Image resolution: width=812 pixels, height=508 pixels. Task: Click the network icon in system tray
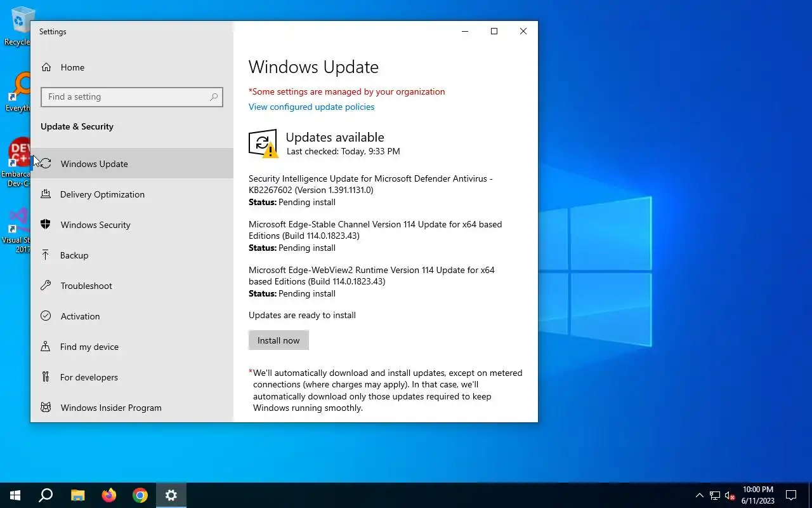coord(715,495)
